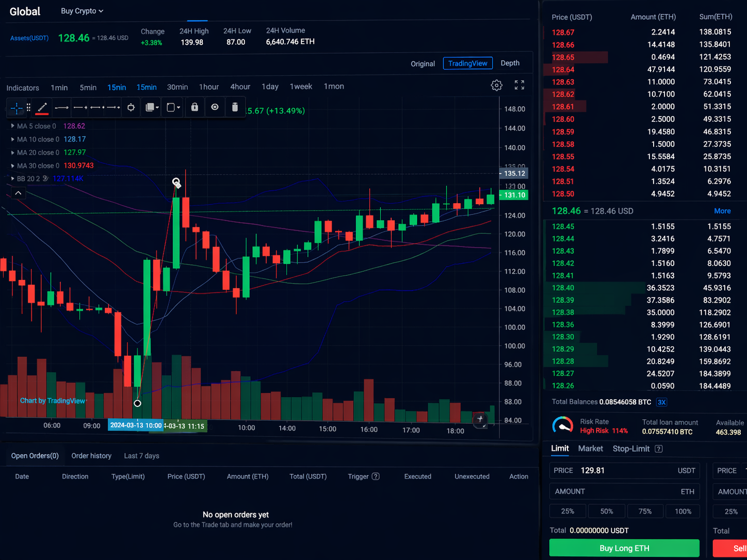Click the Buy Long ETH button

click(624, 548)
